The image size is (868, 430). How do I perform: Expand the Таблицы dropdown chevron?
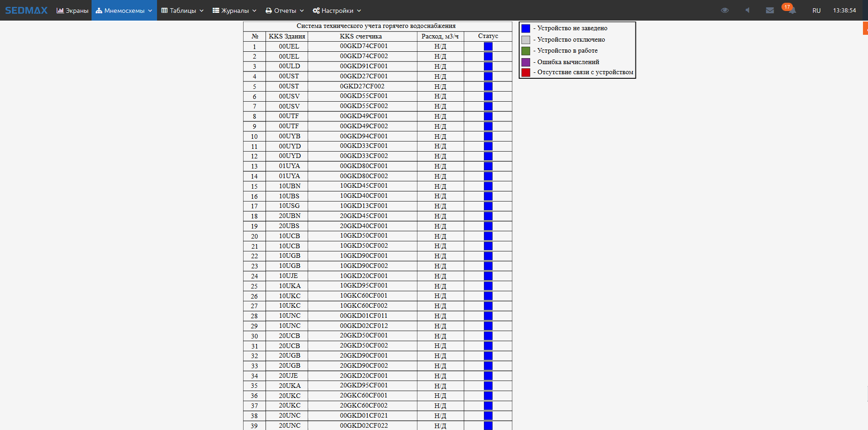point(201,11)
